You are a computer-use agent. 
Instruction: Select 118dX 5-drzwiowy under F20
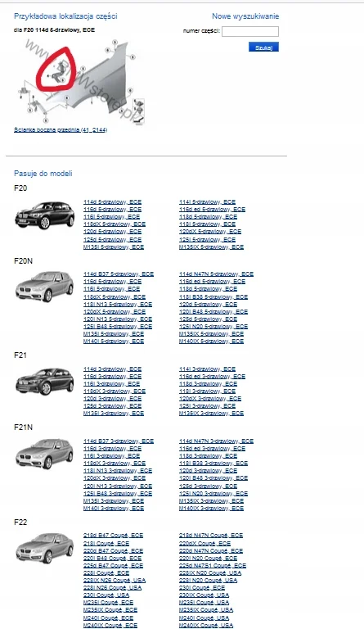point(115,224)
